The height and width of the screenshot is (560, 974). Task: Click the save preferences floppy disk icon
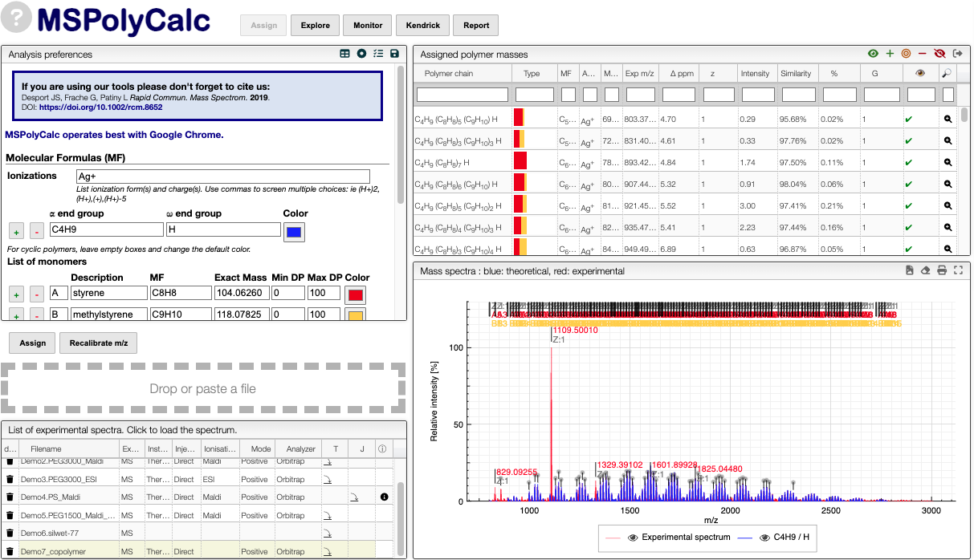(394, 54)
